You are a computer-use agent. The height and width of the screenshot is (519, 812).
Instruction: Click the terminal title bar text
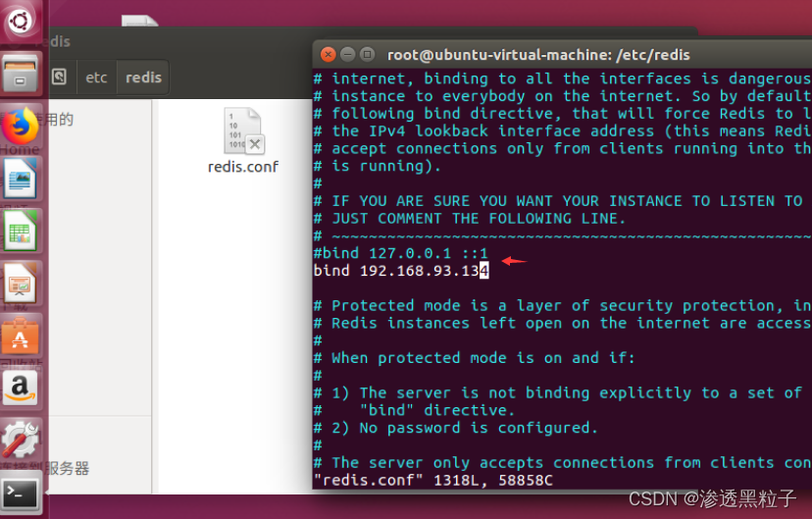pyautogui.click(x=538, y=55)
